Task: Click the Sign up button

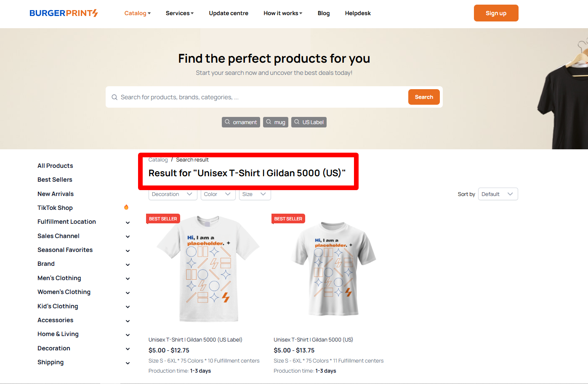Action: tap(496, 13)
